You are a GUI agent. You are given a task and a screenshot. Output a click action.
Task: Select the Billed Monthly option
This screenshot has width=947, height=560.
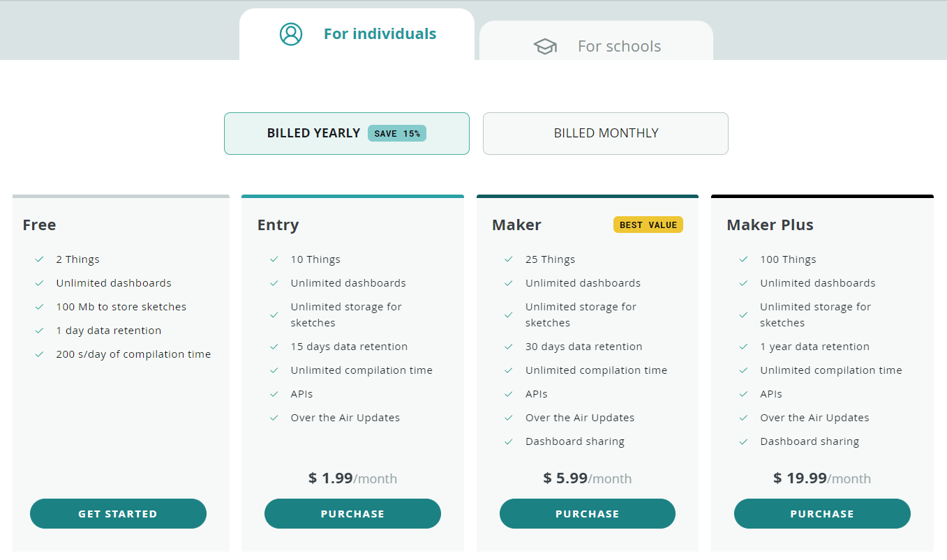[x=606, y=133]
